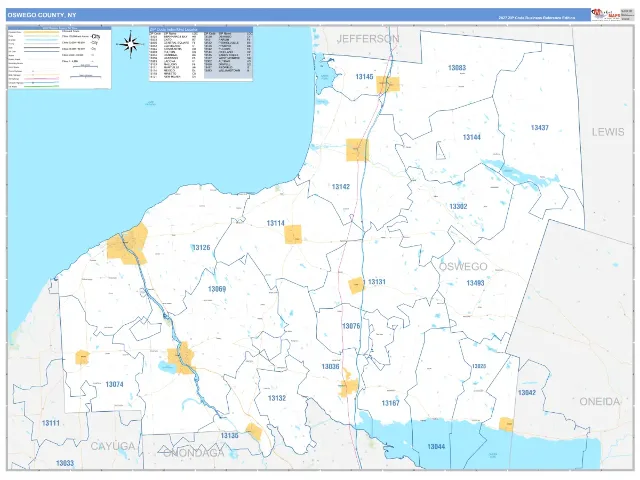Click ZIP code label 13167

coord(391,403)
